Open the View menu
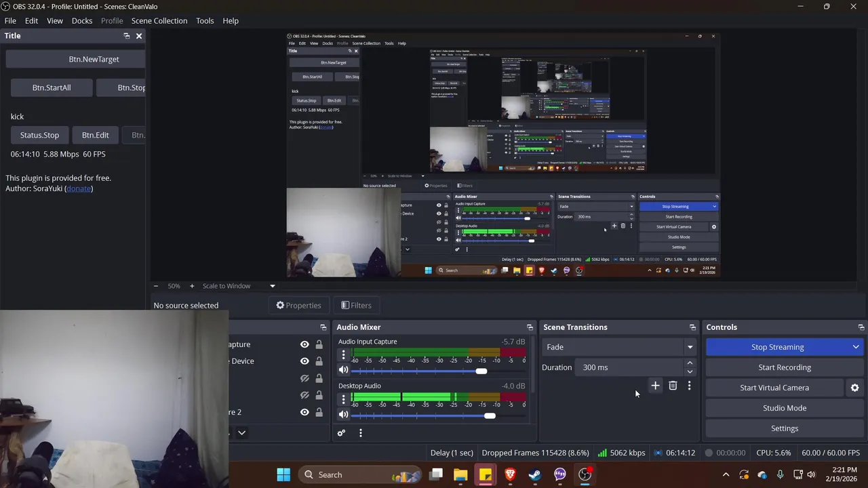 pos(55,21)
